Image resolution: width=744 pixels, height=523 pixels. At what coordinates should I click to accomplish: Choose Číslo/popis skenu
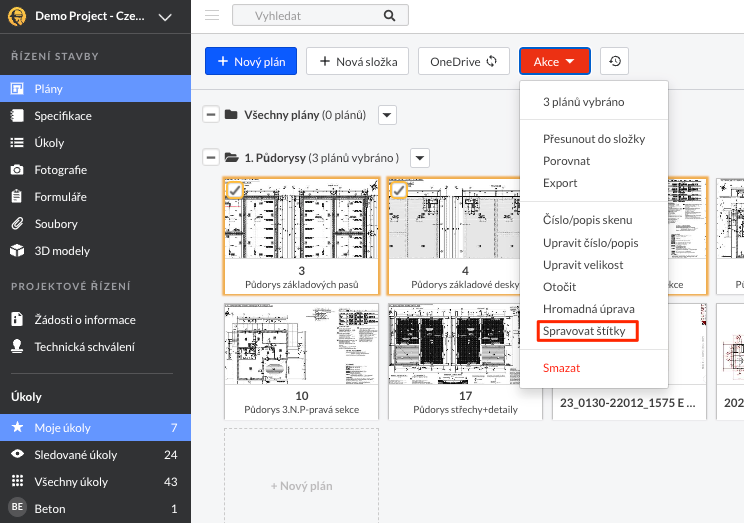point(587,220)
